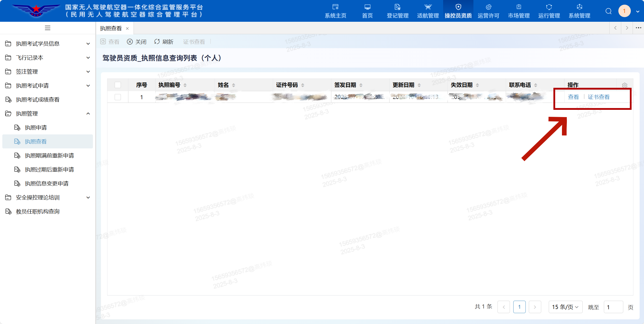Tick the select-all checkbox in table header
Viewport: 644px width, 324px height.
[118, 85]
